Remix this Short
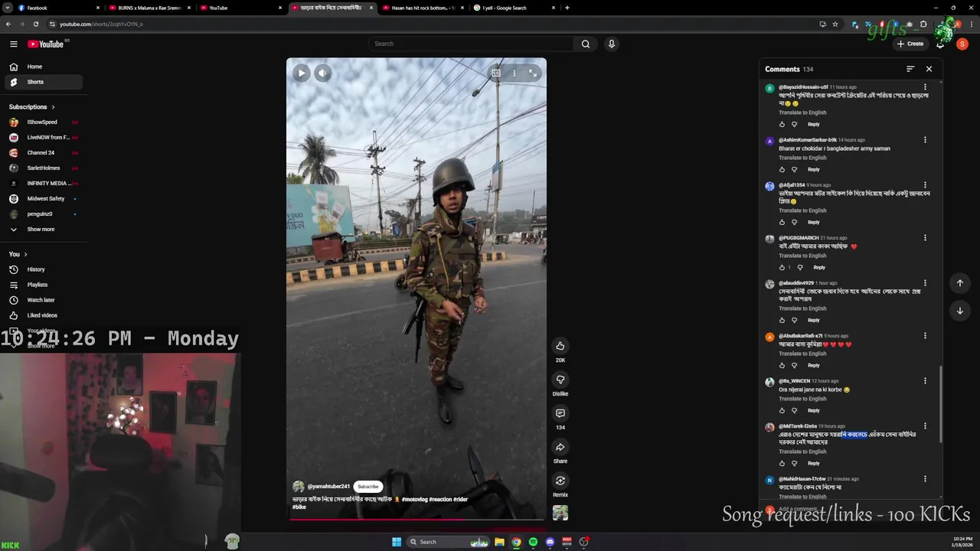 [x=560, y=481]
